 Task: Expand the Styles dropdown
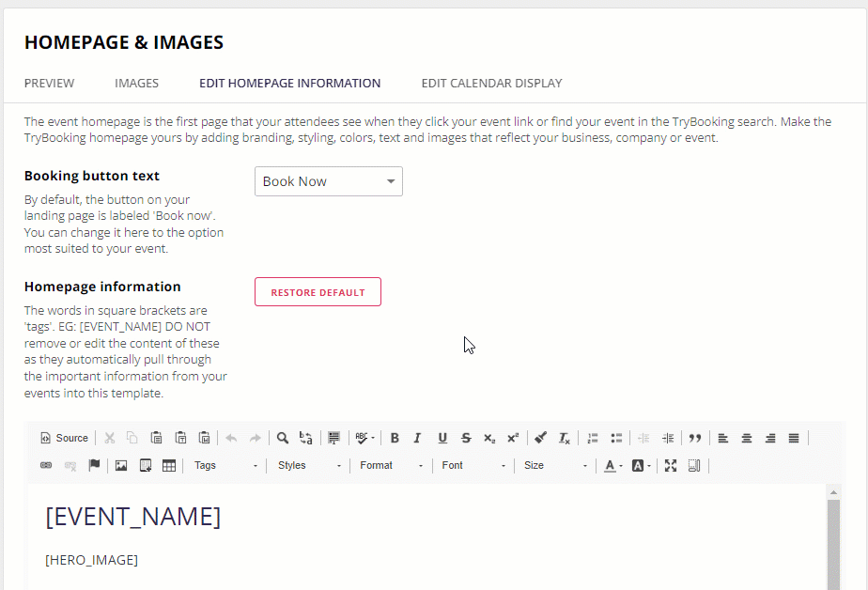coord(308,465)
